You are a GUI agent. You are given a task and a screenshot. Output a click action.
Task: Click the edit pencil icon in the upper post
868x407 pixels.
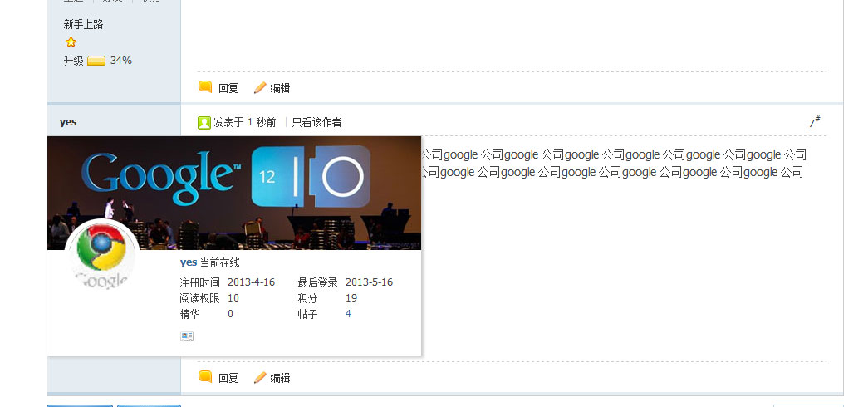point(260,87)
